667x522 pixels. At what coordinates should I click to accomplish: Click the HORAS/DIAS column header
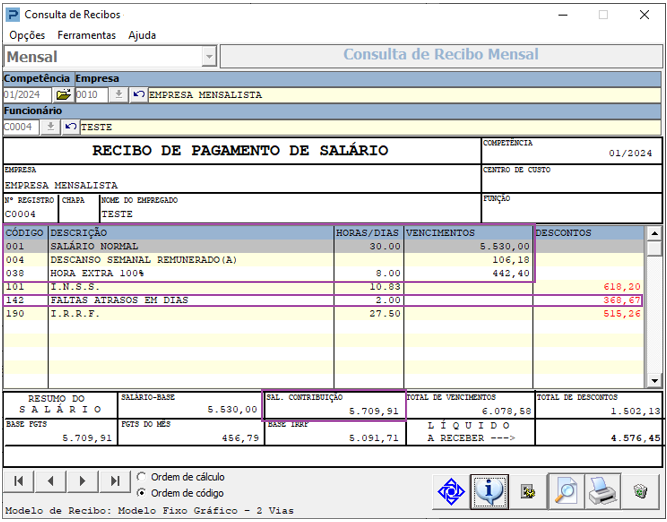click(368, 233)
